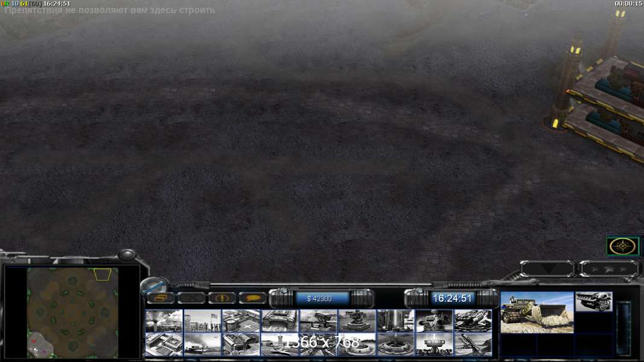The height and width of the screenshot is (362, 644).
Task: Click the selected dozer portrait
Action: (537, 313)
